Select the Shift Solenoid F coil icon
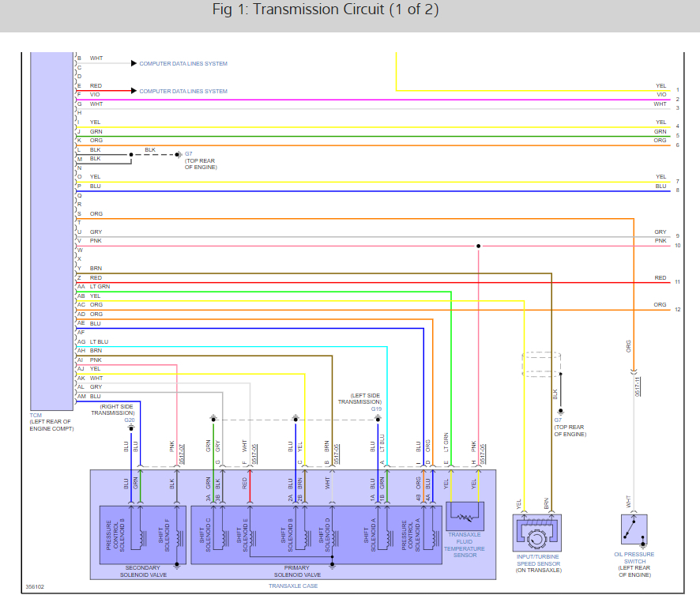The image size is (700, 614). 178,537
